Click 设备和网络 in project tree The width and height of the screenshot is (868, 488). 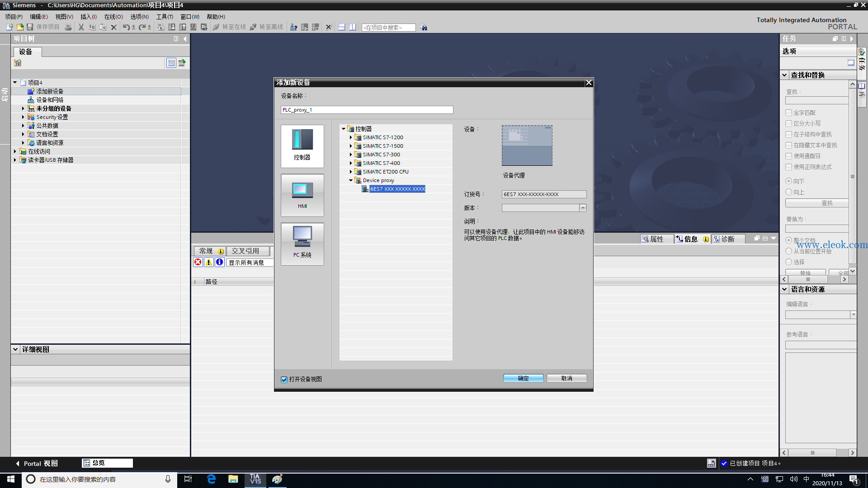[x=50, y=100]
